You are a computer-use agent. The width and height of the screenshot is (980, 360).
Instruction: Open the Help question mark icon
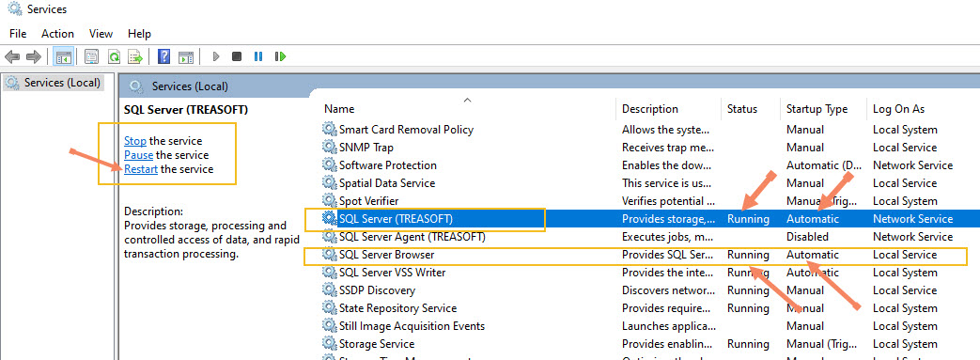click(x=163, y=57)
